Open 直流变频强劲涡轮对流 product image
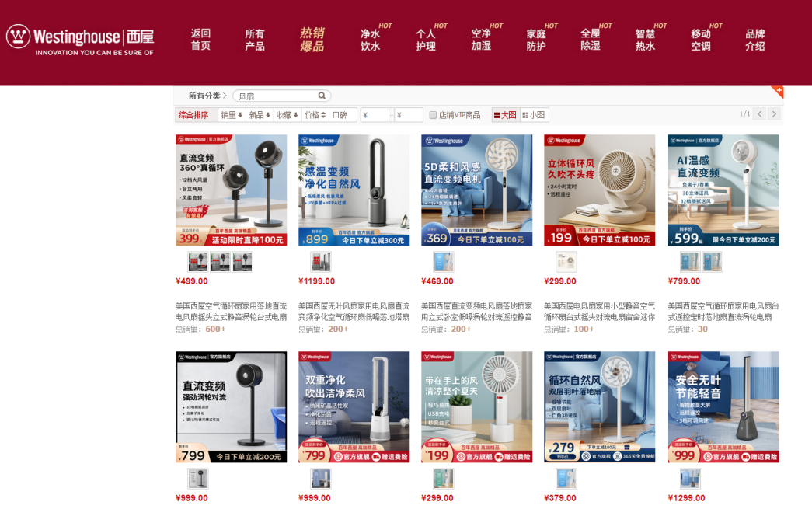This screenshot has height=509, width=812. tap(231, 407)
